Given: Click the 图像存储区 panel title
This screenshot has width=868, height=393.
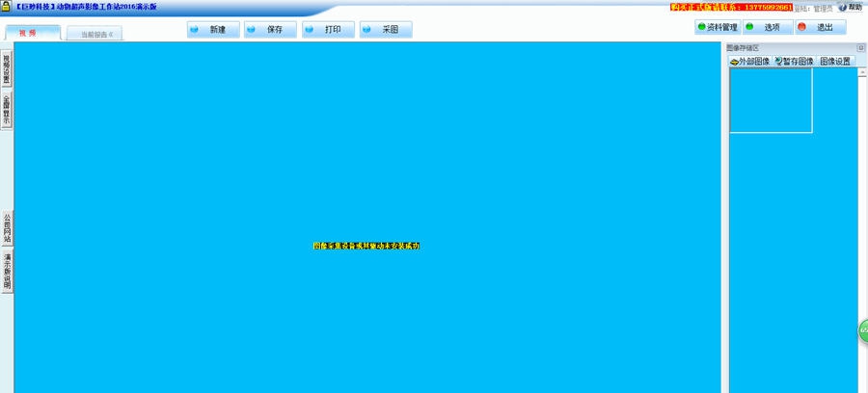Looking at the screenshot, I should tap(743, 48).
